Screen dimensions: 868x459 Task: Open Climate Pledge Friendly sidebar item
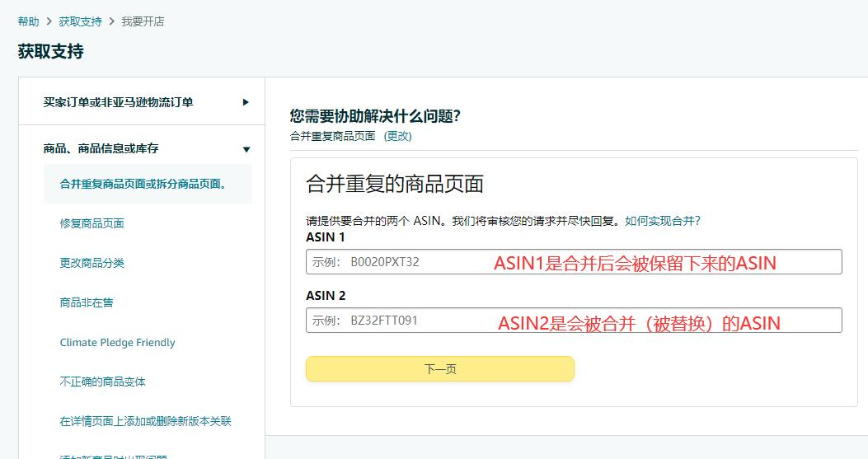point(117,342)
